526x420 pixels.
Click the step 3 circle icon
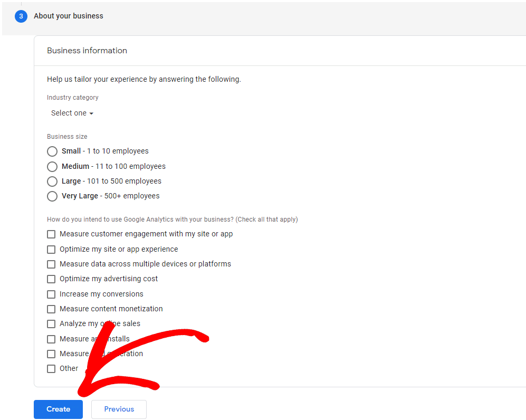[21, 16]
